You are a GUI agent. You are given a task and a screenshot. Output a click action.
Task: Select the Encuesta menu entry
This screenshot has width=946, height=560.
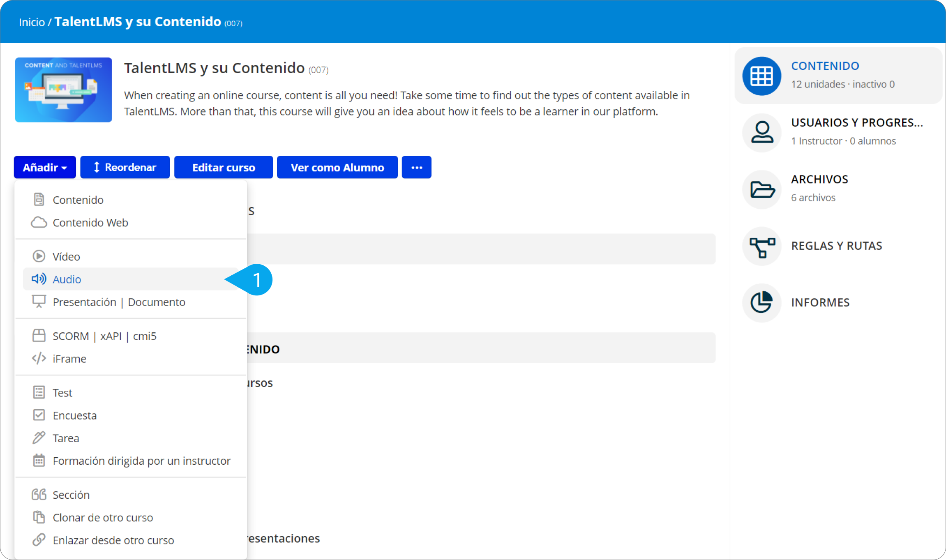coord(131,415)
